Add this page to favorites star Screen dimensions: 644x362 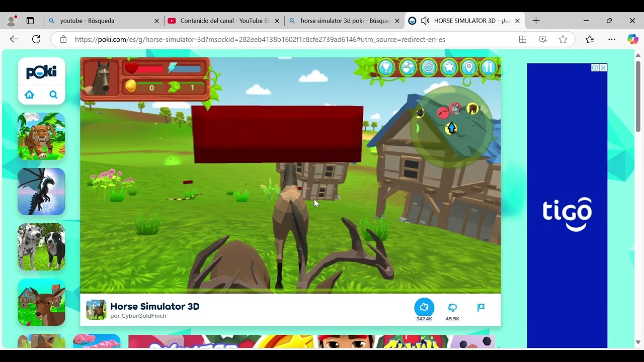coord(563,39)
